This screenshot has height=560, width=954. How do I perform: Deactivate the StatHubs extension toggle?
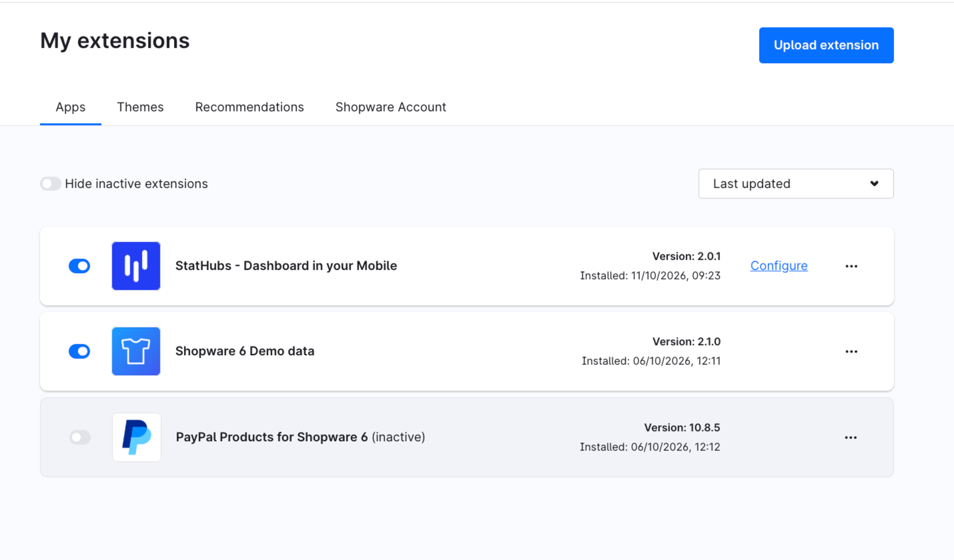(x=79, y=266)
